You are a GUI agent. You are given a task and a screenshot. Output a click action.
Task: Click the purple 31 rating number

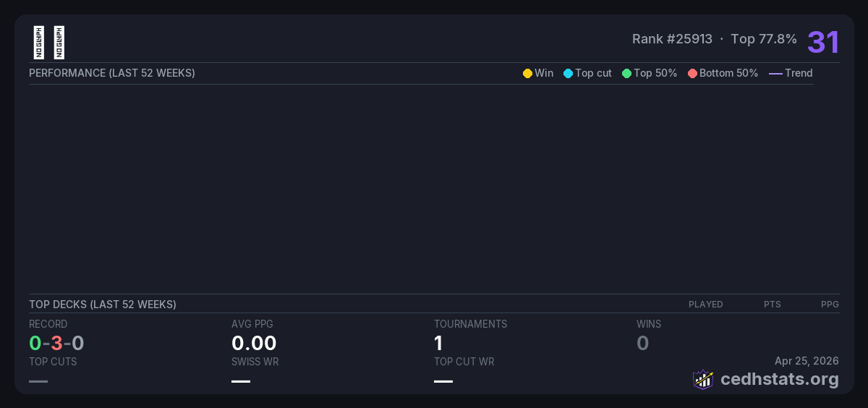tap(823, 42)
